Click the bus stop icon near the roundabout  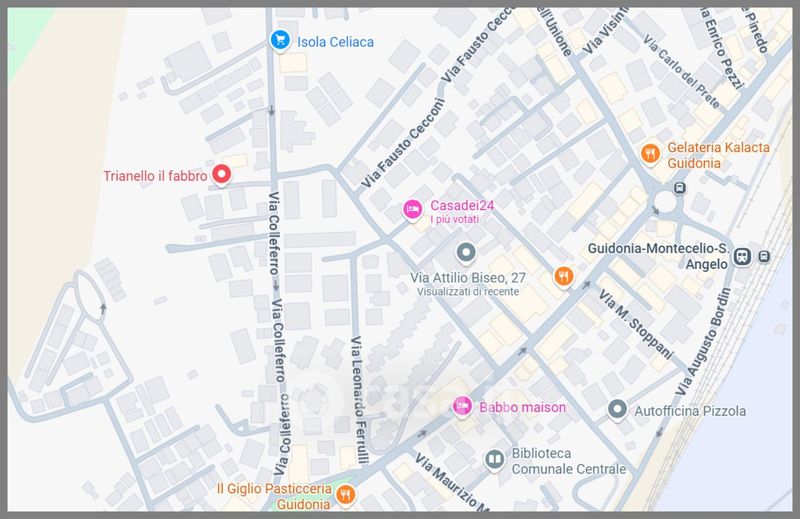[679, 188]
